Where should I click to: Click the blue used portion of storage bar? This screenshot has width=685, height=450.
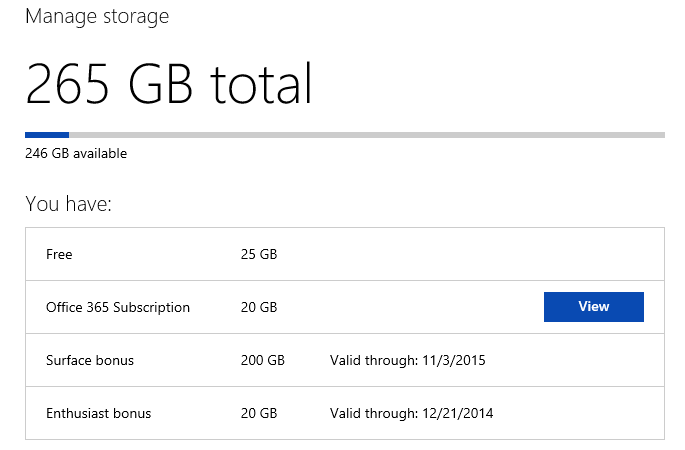click(x=46, y=134)
